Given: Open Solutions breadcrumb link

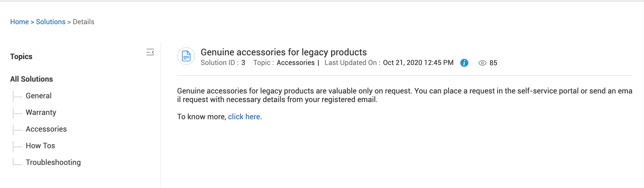Looking at the screenshot, I should 51,22.
